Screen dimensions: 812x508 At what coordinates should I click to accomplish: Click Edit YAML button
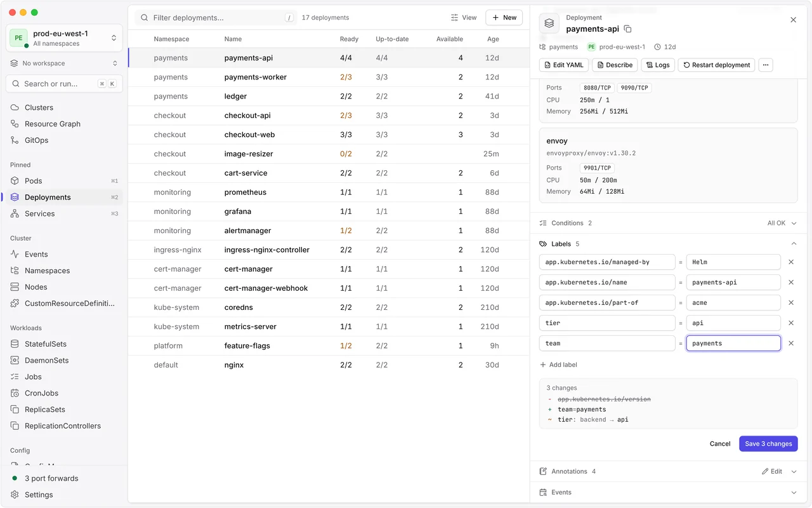point(563,65)
